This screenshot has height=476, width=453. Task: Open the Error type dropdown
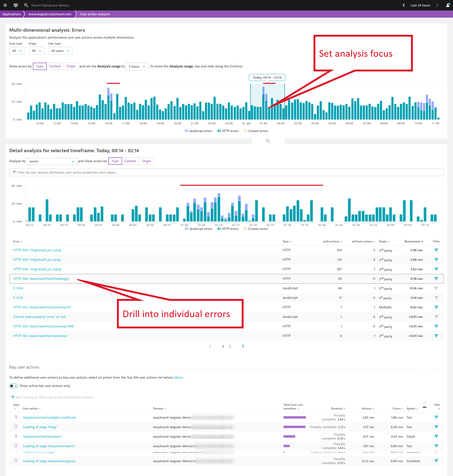click(17, 51)
